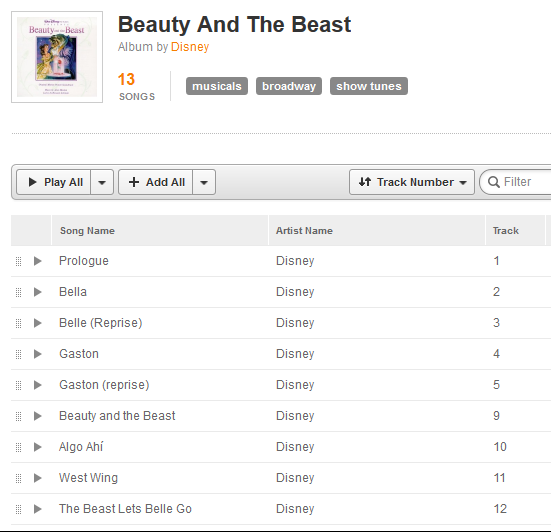551x532 pixels.
Task: Play the Prologue song
Action: pyautogui.click(x=38, y=261)
